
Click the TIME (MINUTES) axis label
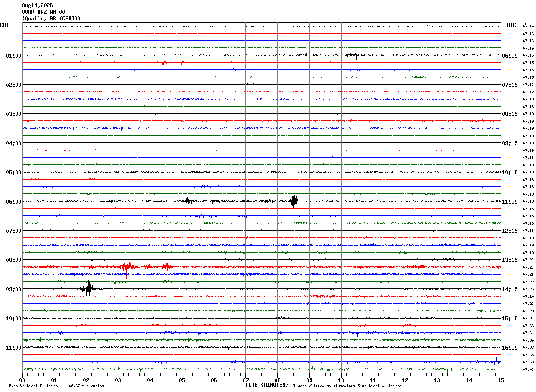pyautogui.click(x=267, y=385)
